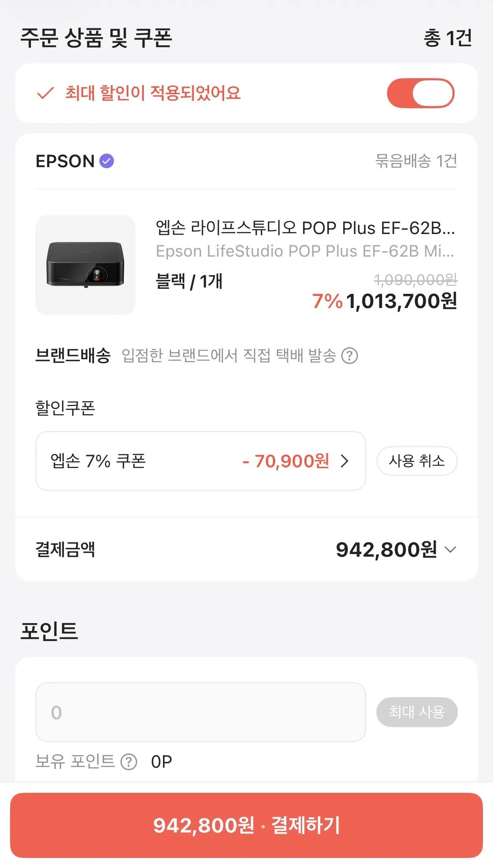The height and width of the screenshot is (868, 493).
Task: Tap the red checkmark beside the discount notice
Action: click(x=45, y=93)
